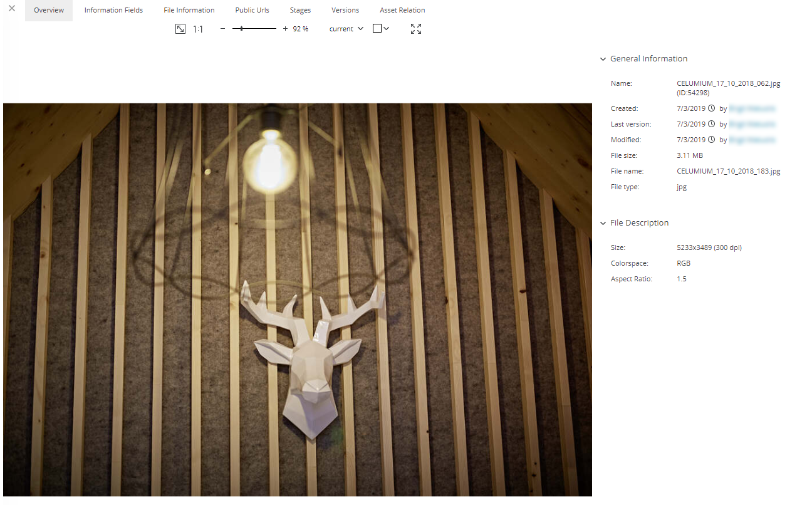Viewport: 812px width, 505px height.
Task: Click clock icon in Created row
Action: coord(711,108)
